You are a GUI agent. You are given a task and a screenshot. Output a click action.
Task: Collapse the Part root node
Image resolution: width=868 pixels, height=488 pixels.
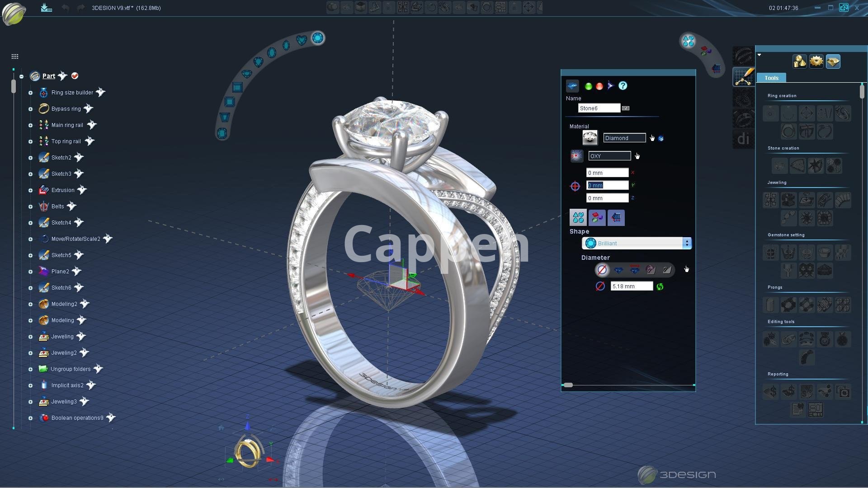point(21,76)
